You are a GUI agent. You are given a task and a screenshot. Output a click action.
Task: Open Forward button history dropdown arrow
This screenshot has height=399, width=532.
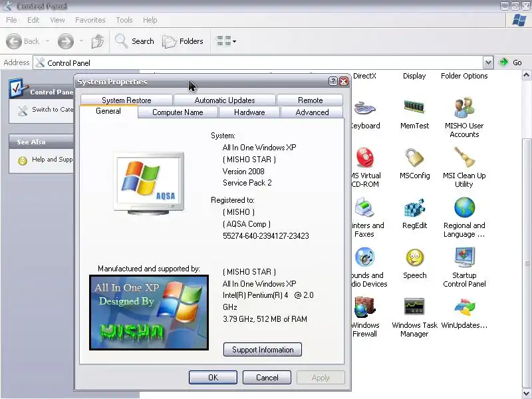click(81, 41)
